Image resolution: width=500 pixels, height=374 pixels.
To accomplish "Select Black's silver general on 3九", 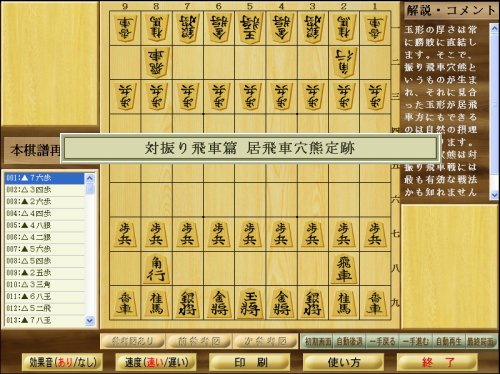I will point(312,303).
